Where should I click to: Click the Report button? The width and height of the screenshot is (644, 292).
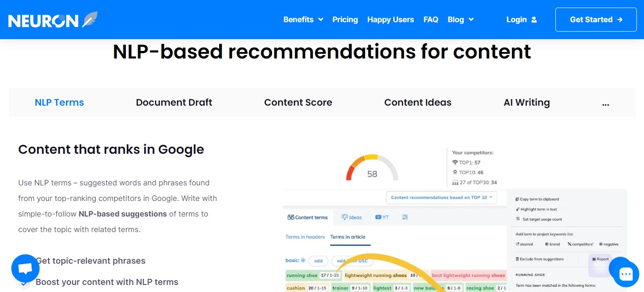click(x=600, y=259)
